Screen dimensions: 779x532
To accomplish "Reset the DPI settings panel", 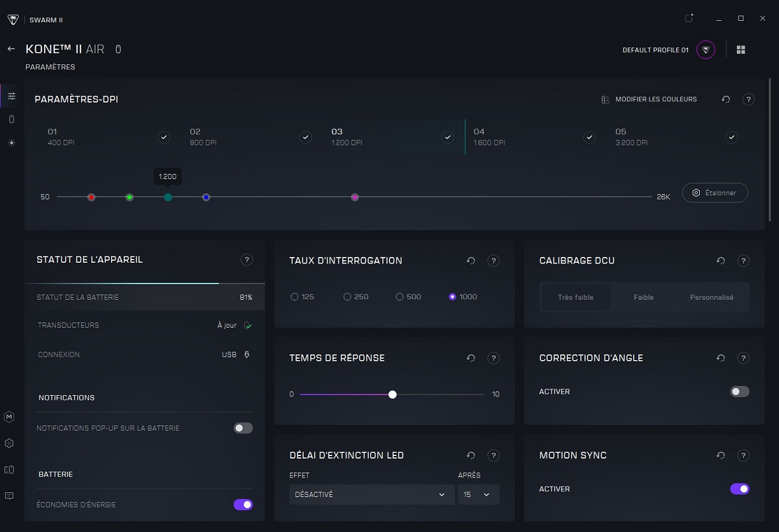I will click(x=726, y=100).
